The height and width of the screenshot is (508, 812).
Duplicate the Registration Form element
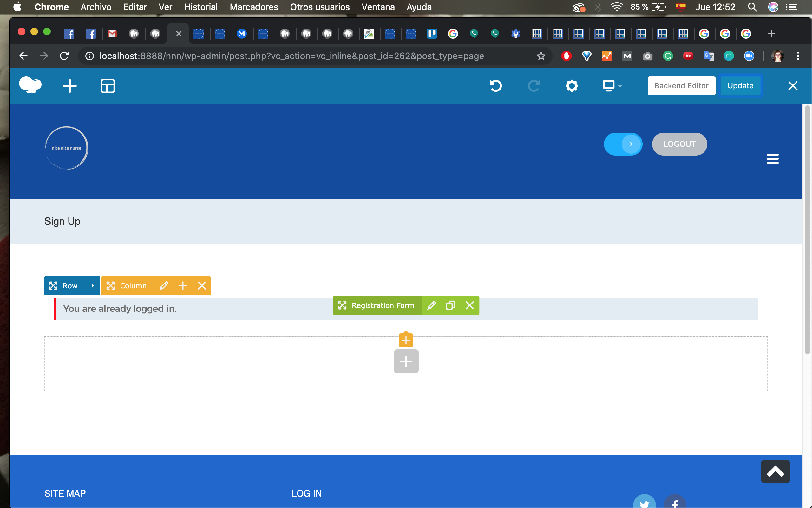pyautogui.click(x=450, y=305)
